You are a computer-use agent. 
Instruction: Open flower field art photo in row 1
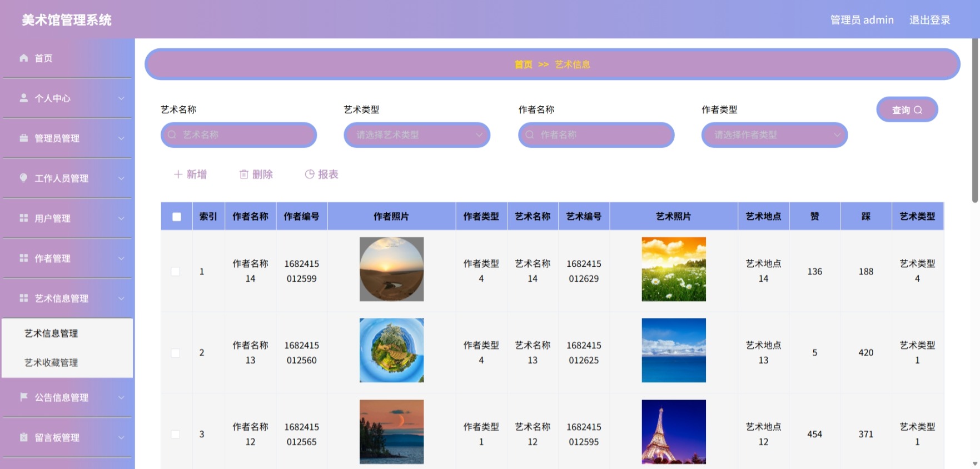click(x=674, y=270)
